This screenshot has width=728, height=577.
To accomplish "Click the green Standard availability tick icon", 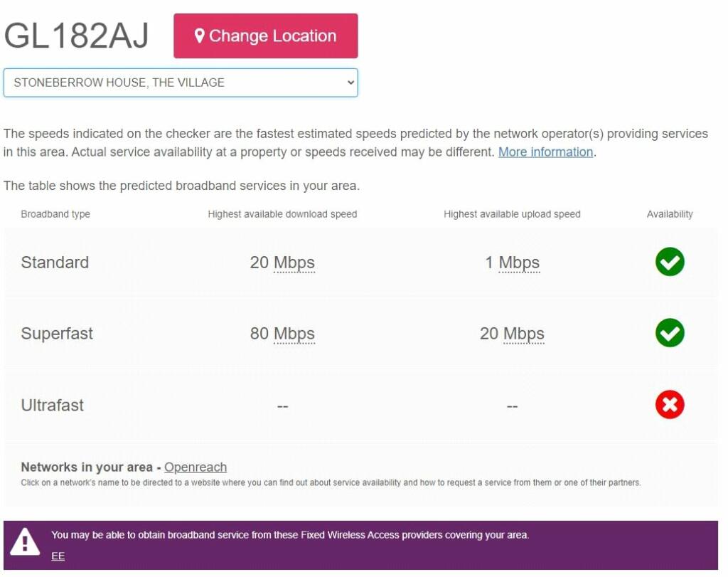I will pyautogui.click(x=670, y=262).
